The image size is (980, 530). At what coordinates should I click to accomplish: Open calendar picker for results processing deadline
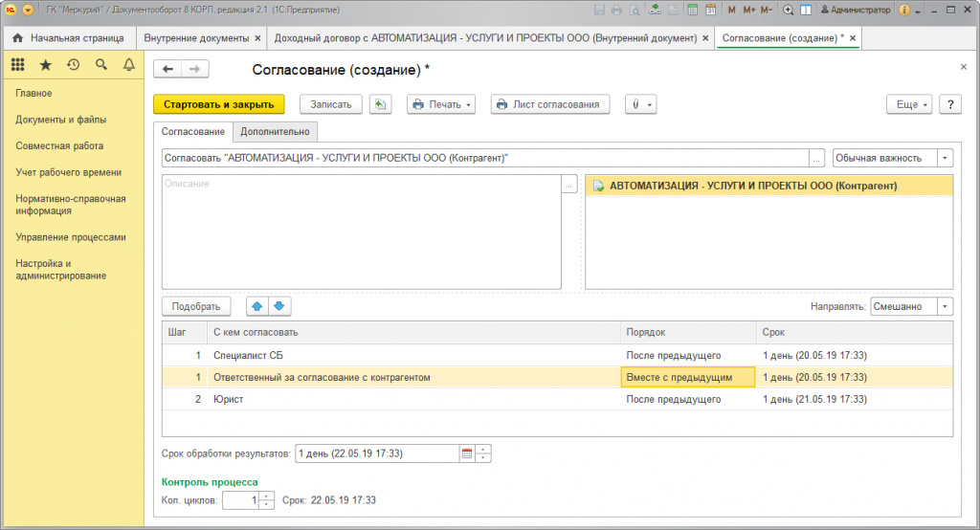(x=467, y=453)
